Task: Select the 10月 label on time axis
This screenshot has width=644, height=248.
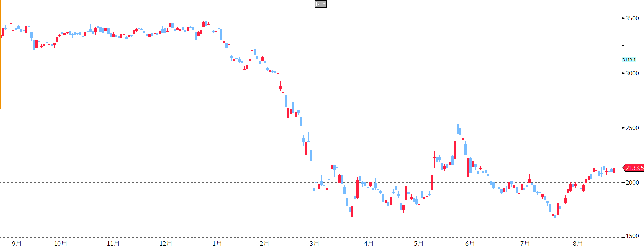Action: click(x=60, y=243)
